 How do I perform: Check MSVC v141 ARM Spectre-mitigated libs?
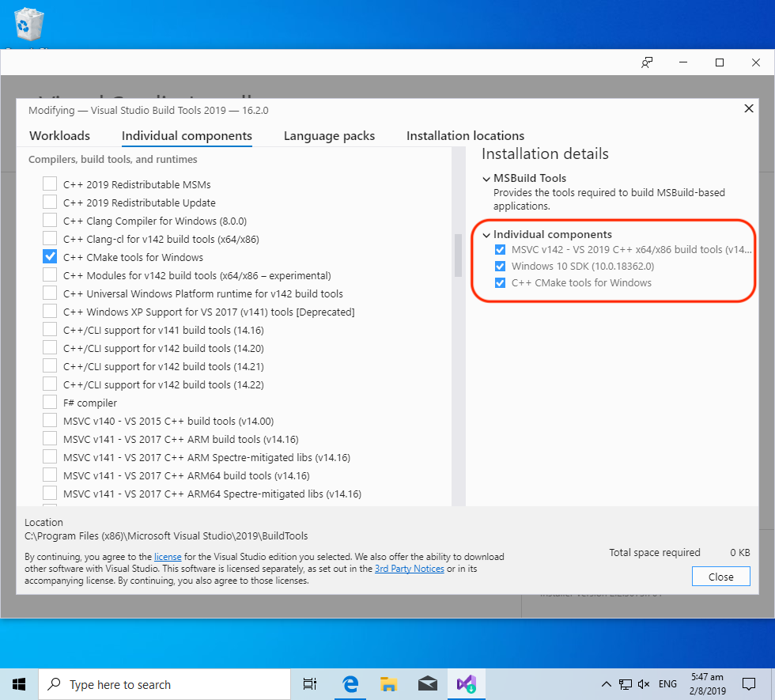coord(50,457)
